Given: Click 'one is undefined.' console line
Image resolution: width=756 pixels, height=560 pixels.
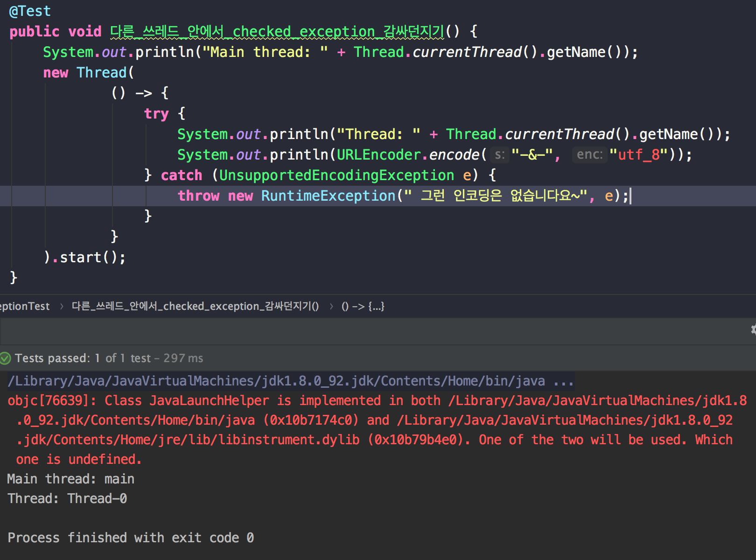Looking at the screenshot, I should tap(78, 459).
